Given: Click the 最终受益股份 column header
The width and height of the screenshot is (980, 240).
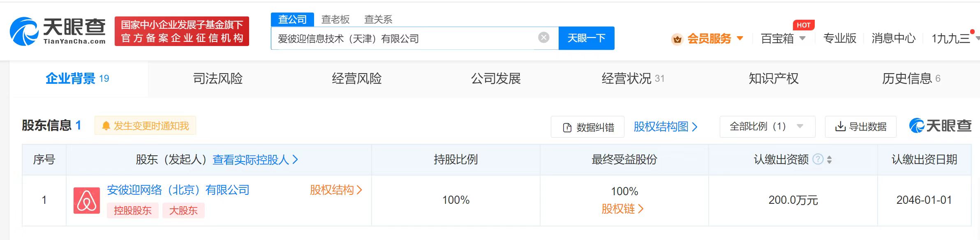Looking at the screenshot, I should tap(624, 159).
